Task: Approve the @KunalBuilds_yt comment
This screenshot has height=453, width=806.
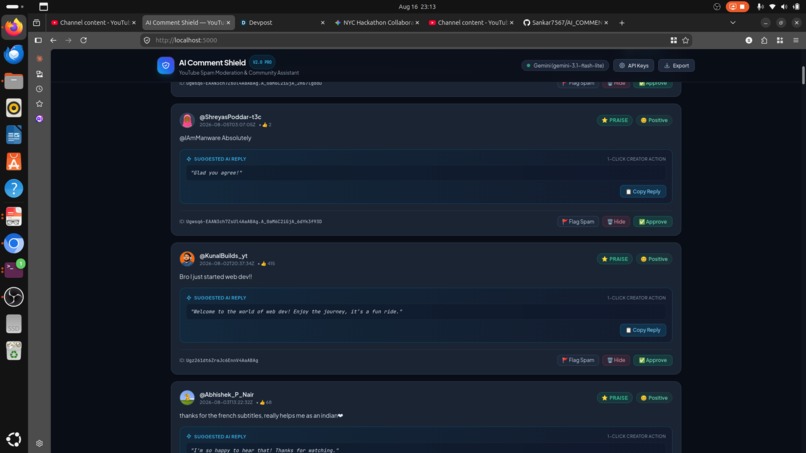Action: 652,360
